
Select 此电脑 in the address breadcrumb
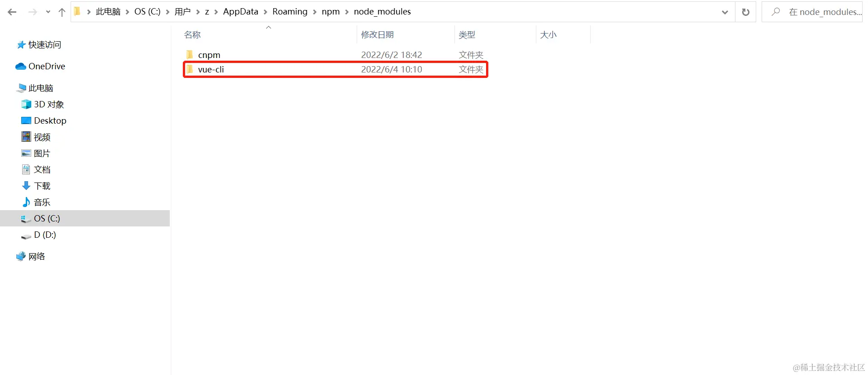(108, 11)
